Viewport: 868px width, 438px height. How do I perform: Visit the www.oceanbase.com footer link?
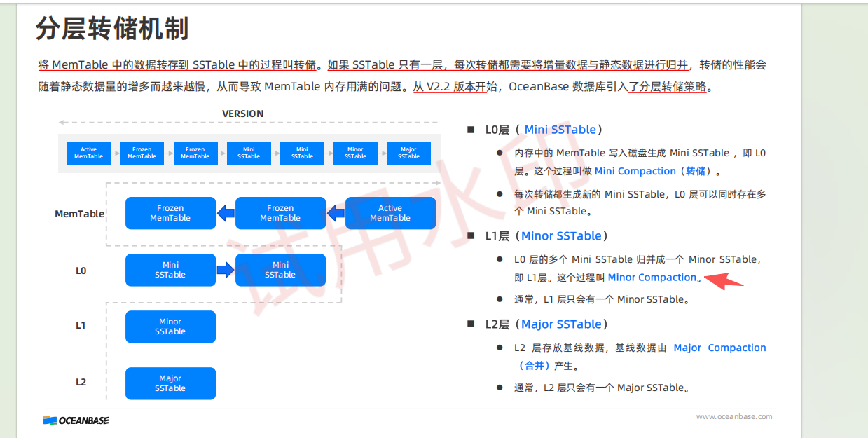click(734, 416)
